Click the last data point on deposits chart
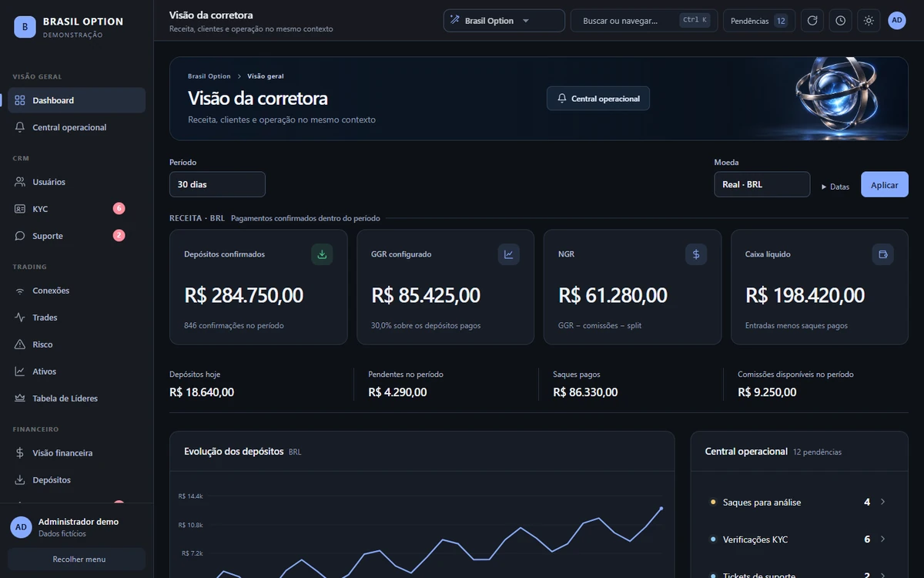This screenshot has height=578, width=924. click(x=661, y=508)
